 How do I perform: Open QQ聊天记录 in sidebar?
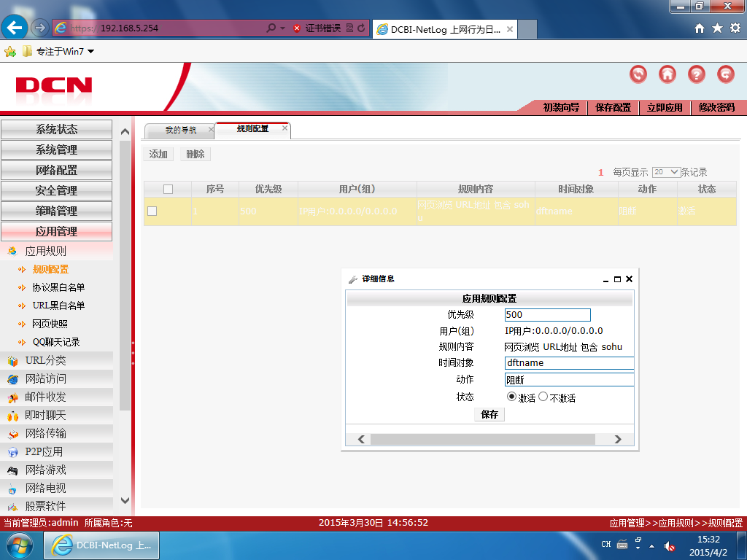(56, 343)
